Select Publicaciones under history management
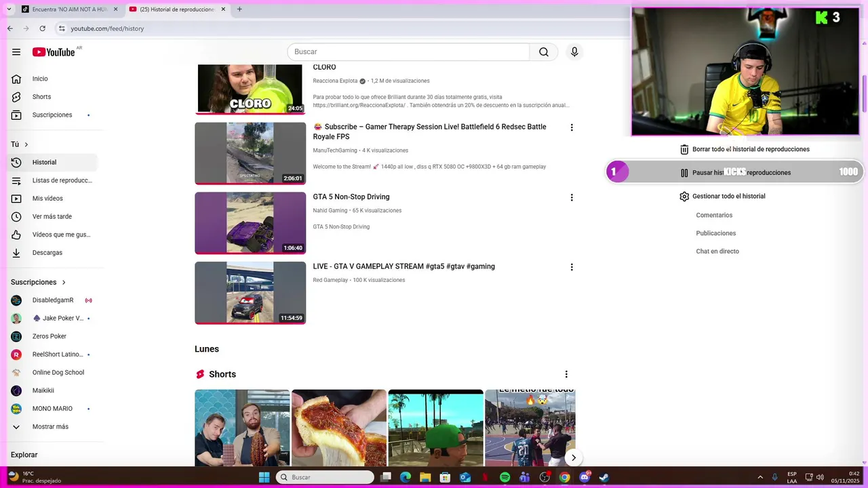868x488 pixels. (x=715, y=233)
